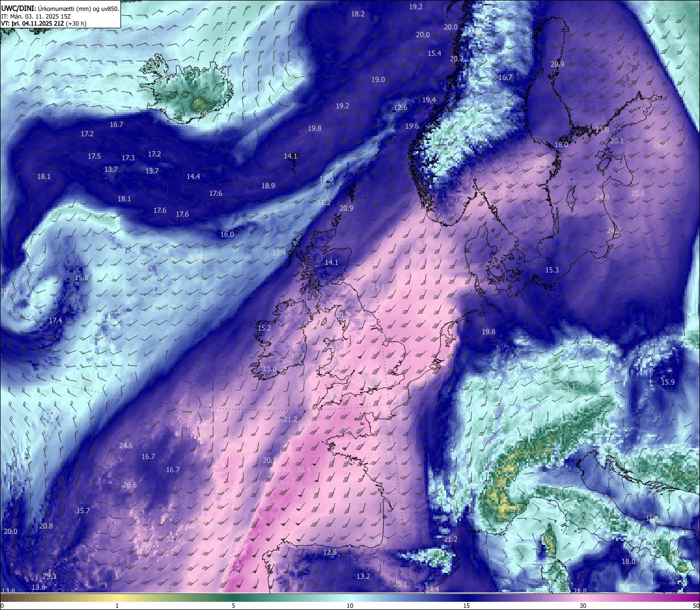The height and width of the screenshot is (610, 700).
Task: Click the 19.4 value off Norway
Action: coord(429,100)
